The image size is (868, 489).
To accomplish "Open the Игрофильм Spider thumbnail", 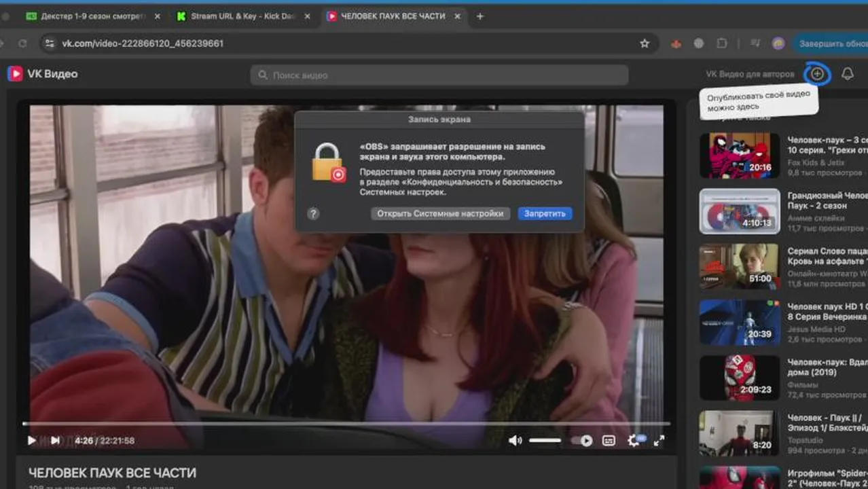I will [740, 477].
